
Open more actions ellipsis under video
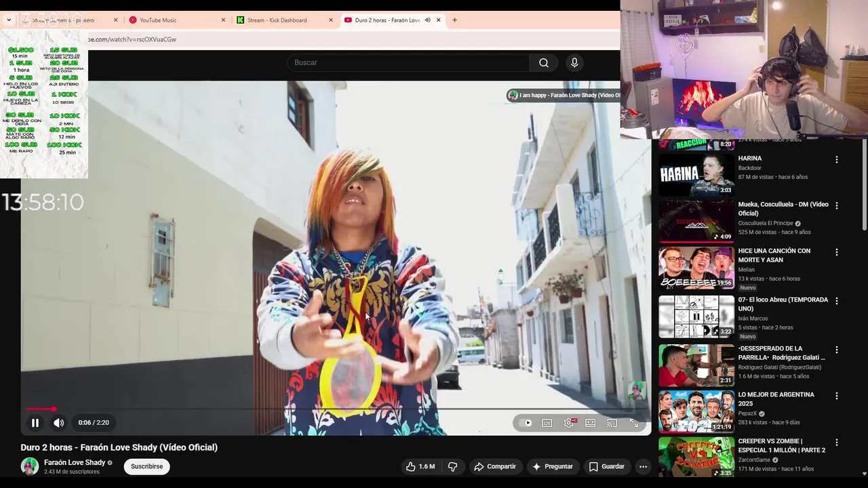click(643, 466)
